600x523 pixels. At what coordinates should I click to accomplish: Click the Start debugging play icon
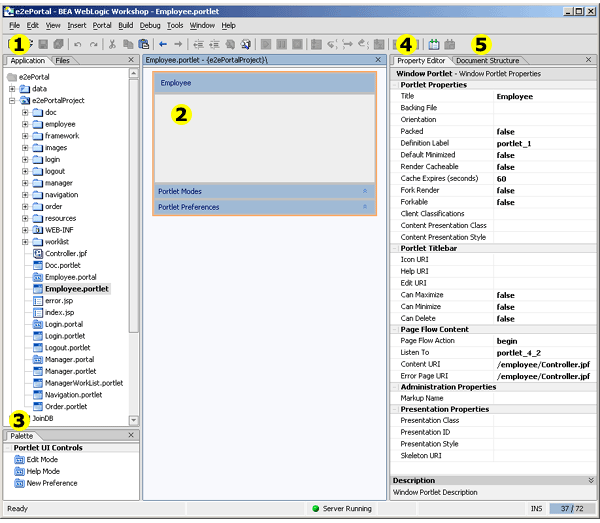coord(266,44)
